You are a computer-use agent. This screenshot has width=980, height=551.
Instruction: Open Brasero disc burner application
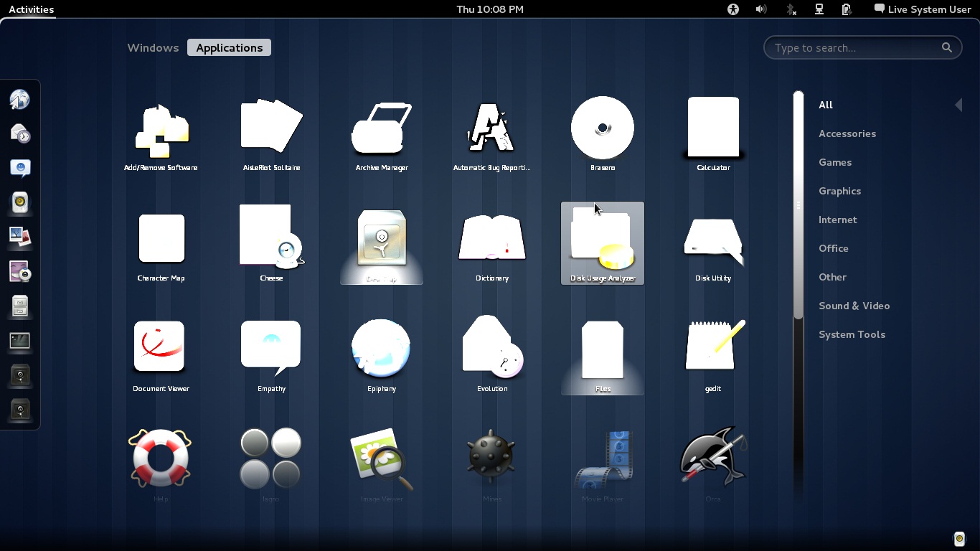click(x=602, y=129)
